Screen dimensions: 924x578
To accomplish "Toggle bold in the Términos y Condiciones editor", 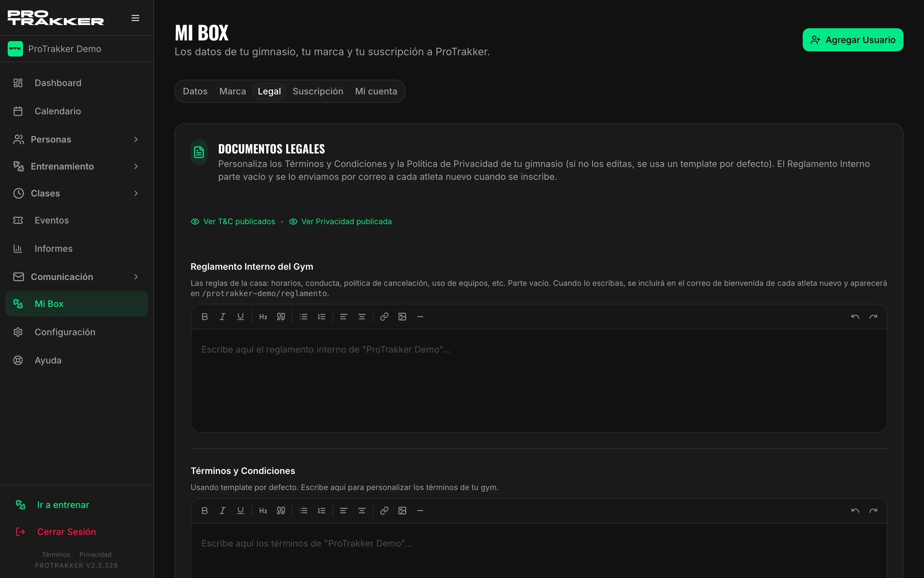I will pos(205,510).
